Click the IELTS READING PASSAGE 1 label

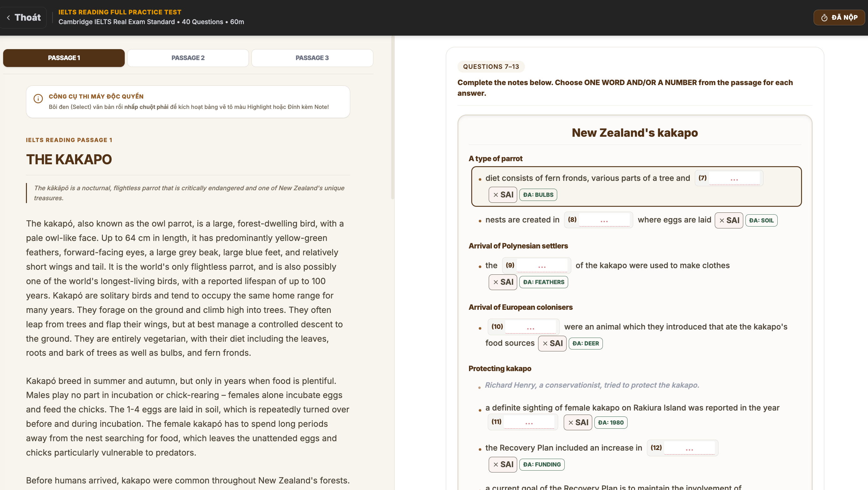tap(69, 140)
